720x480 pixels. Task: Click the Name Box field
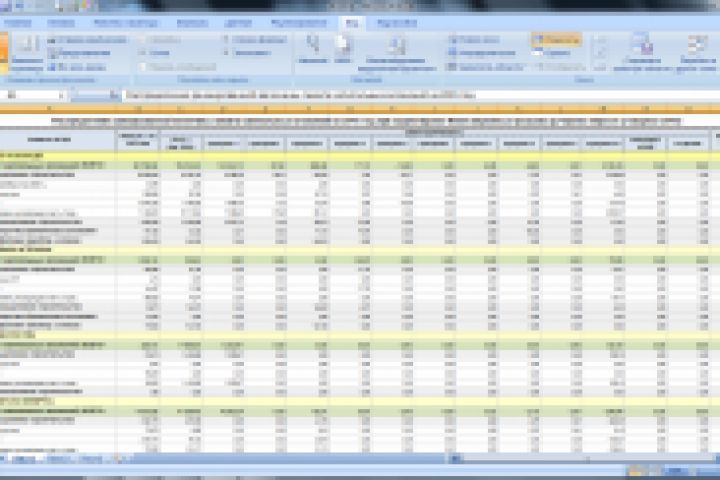click(28, 96)
